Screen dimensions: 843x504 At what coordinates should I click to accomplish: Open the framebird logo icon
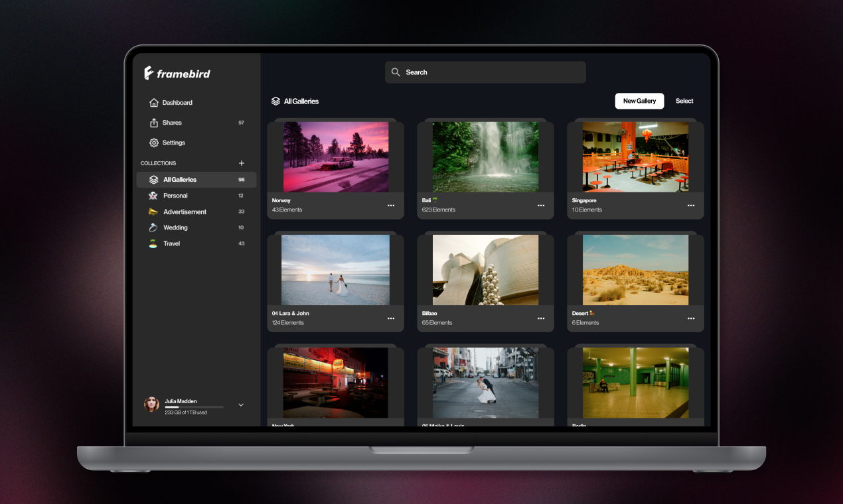coord(147,73)
